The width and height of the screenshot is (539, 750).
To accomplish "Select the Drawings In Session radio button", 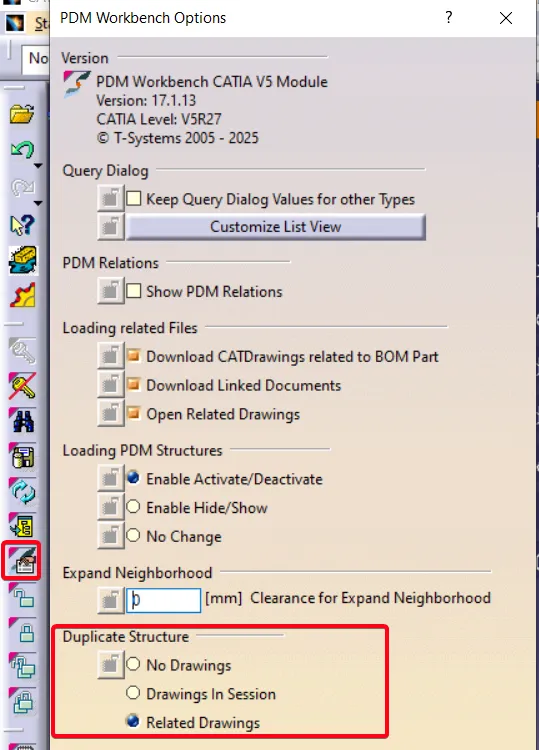I will (x=133, y=693).
